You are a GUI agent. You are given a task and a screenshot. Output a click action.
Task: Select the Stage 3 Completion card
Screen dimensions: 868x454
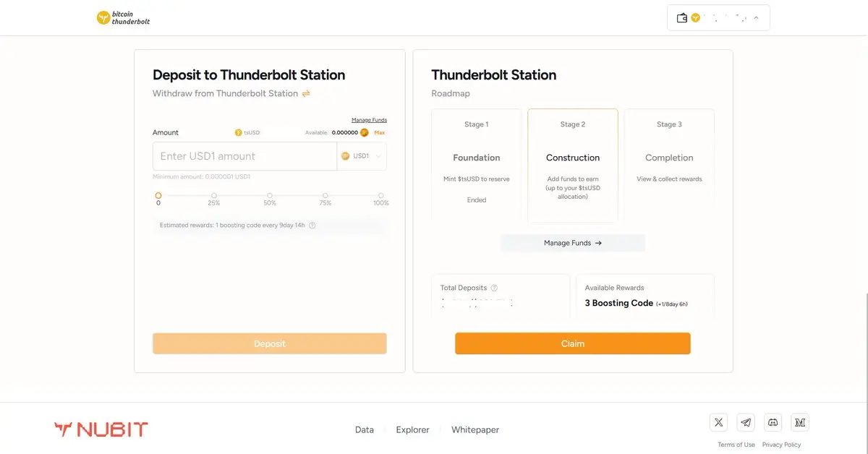point(669,165)
